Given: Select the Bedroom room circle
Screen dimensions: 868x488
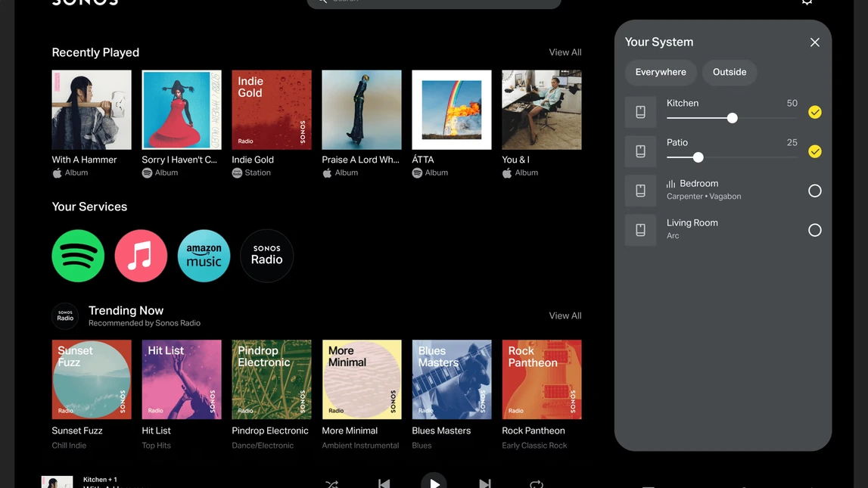Looking at the screenshot, I should point(814,191).
